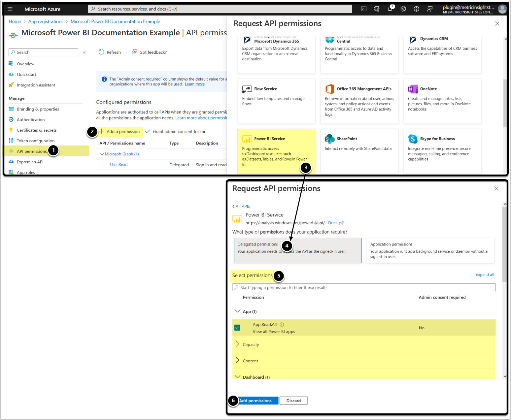The width and height of the screenshot is (511, 420).
Task: Click the Skype for Business icon
Action: click(413, 139)
